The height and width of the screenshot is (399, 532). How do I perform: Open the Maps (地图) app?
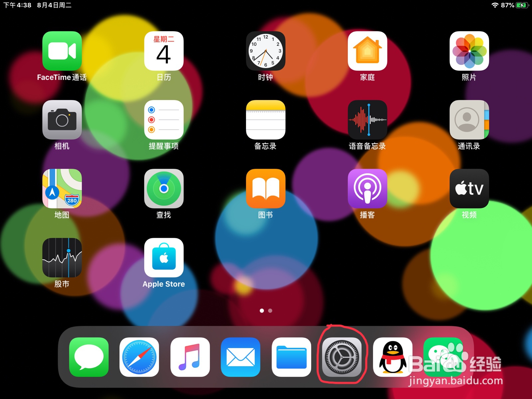tap(62, 189)
